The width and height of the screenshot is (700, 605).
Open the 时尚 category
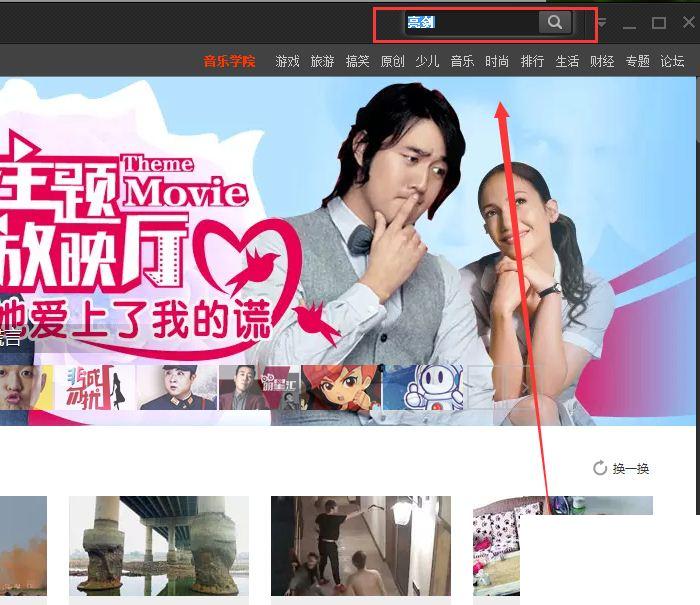click(497, 61)
